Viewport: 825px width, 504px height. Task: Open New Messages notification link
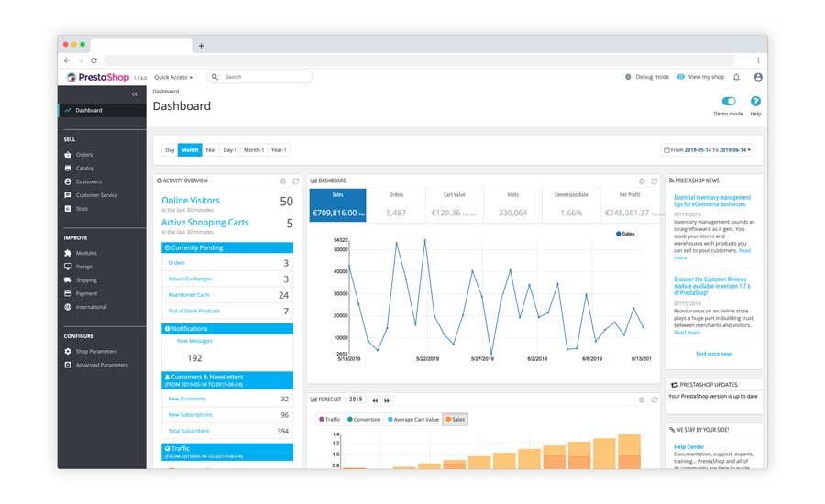tap(194, 341)
